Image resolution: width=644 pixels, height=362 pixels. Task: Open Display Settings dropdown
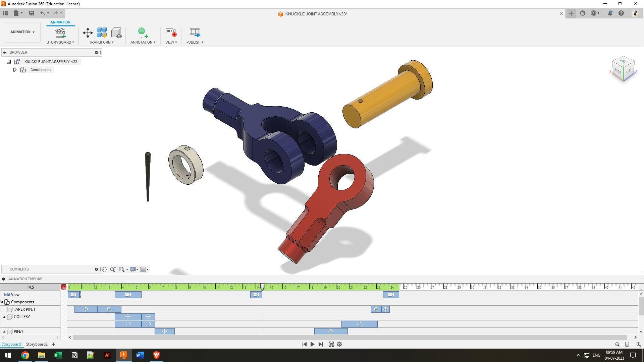click(134, 269)
